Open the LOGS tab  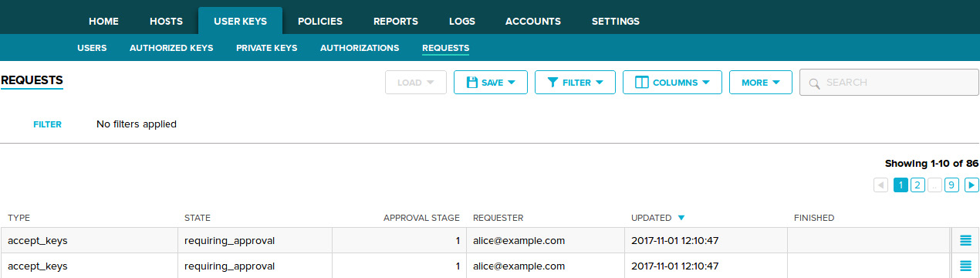(461, 21)
